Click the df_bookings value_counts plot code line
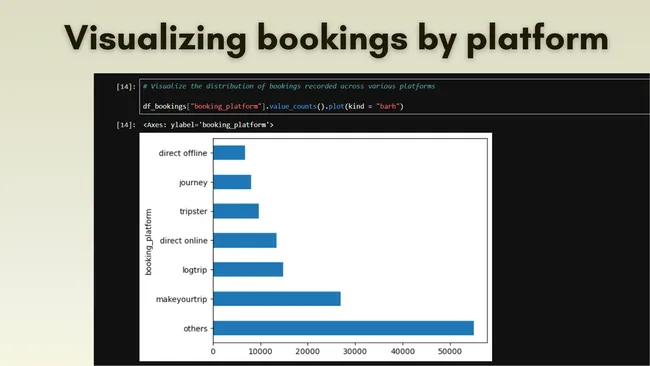Viewport: 650px width, 366px height. click(x=273, y=106)
